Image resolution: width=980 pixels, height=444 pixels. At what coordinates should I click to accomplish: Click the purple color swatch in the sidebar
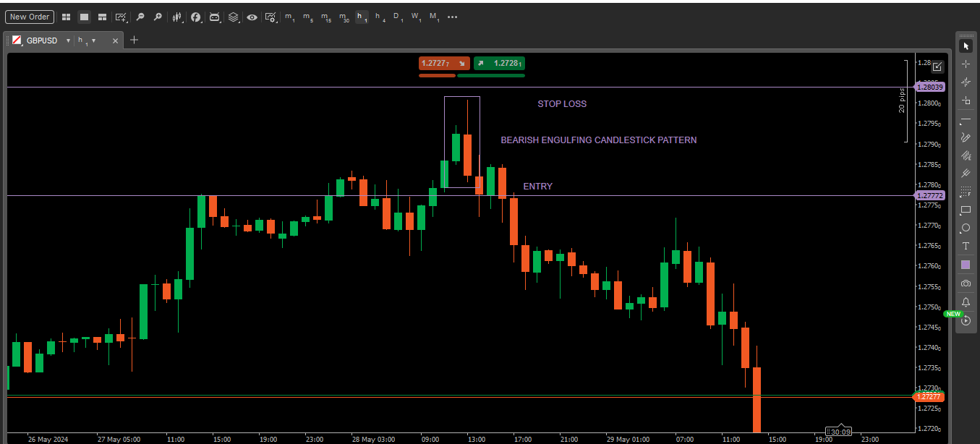[x=966, y=264]
